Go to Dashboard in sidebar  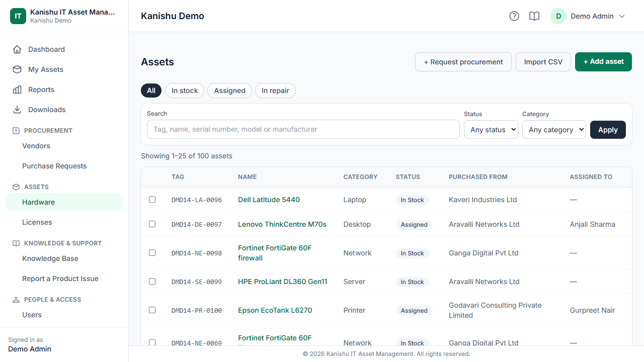(64, 49)
